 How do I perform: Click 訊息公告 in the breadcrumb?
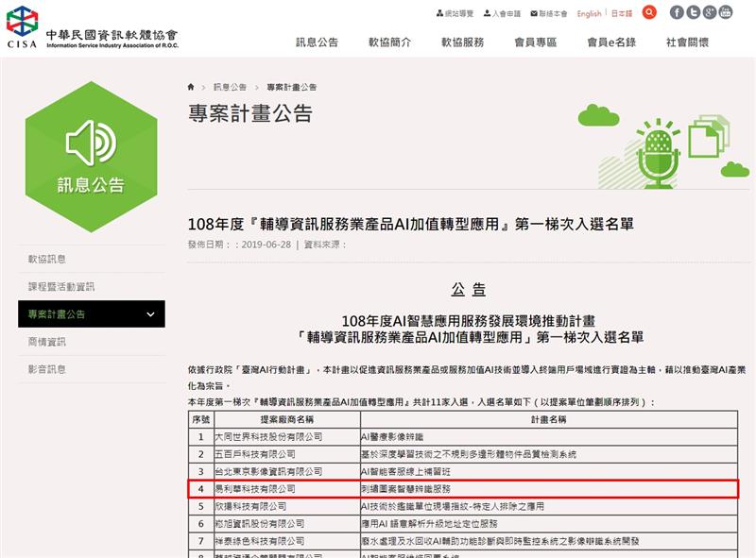[x=230, y=87]
